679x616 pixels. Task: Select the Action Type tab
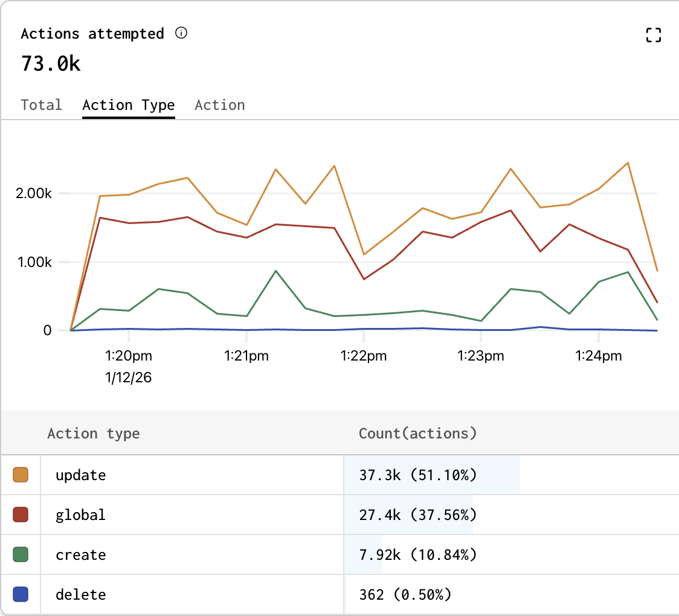pyautogui.click(x=129, y=104)
